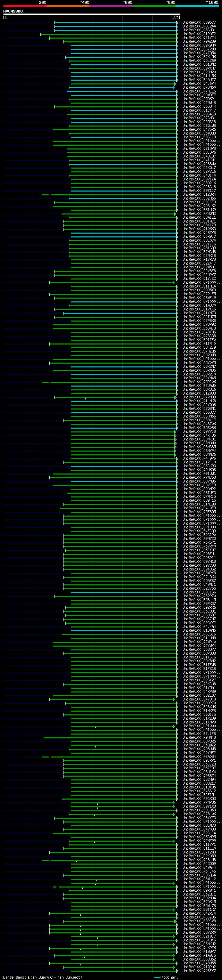Open the UniRef100_C2AH20 entry
222x980 pixels.
tap(199, 72)
